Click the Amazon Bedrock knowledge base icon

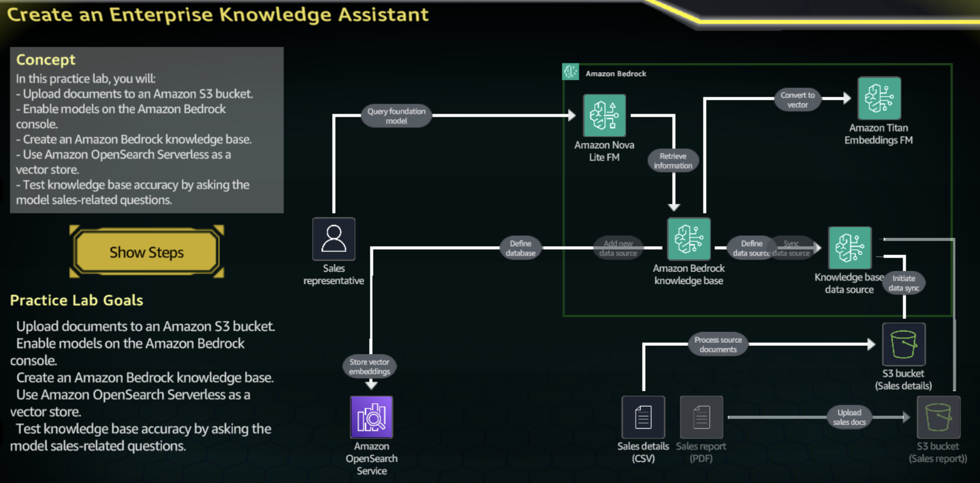coord(689,239)
